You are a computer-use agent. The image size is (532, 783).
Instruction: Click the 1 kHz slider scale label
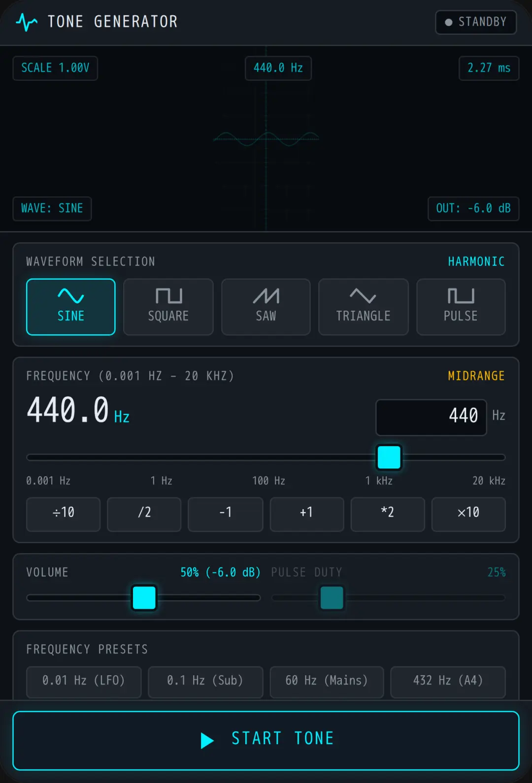coord(379,481)
